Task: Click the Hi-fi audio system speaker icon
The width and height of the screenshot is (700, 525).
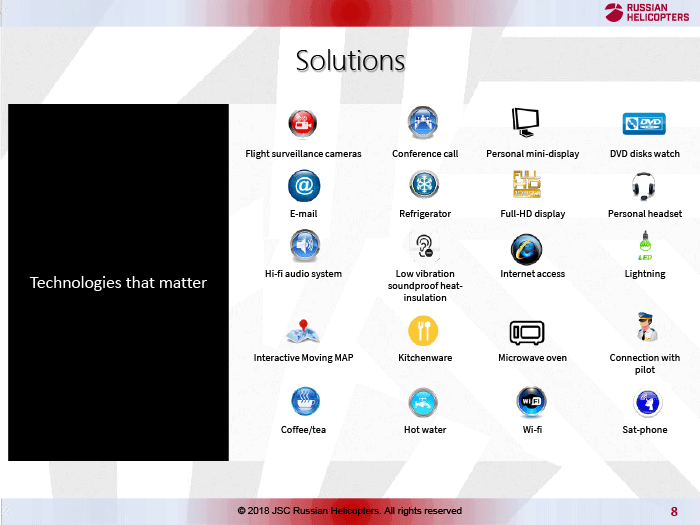Action: [304, 246]
